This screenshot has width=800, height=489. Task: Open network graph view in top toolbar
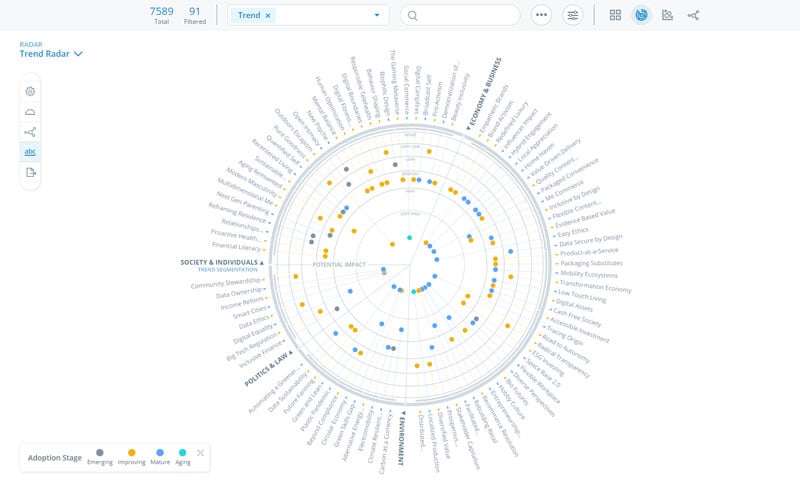coord(694,15)
